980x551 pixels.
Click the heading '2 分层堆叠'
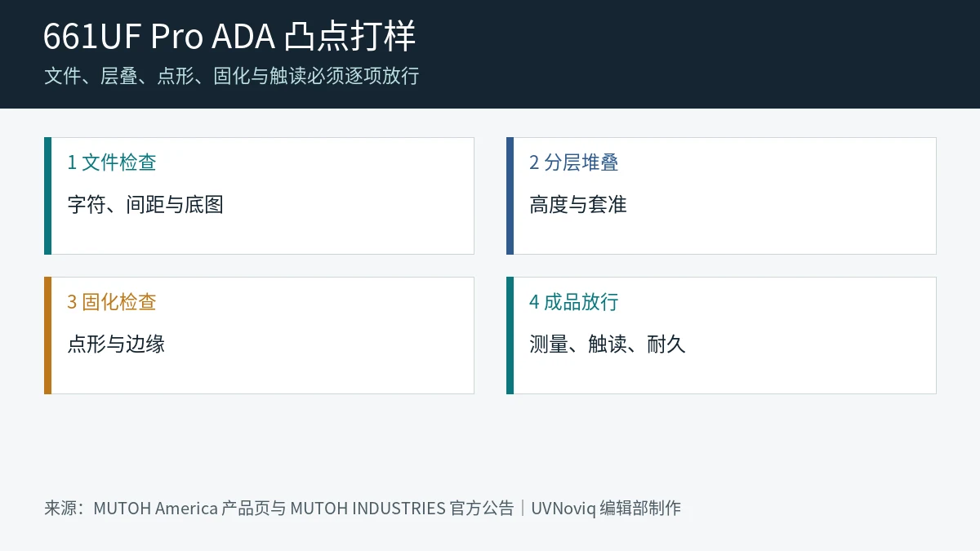pos(574,162)
